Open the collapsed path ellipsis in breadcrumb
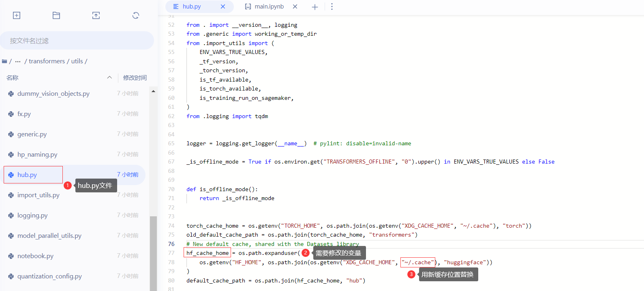 pyautogui.click(x=18, y=61)
